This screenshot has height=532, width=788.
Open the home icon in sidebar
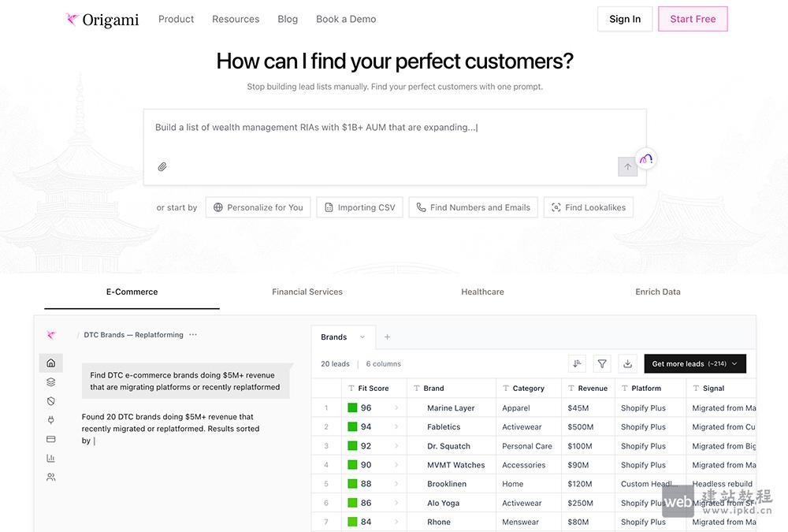51,363
